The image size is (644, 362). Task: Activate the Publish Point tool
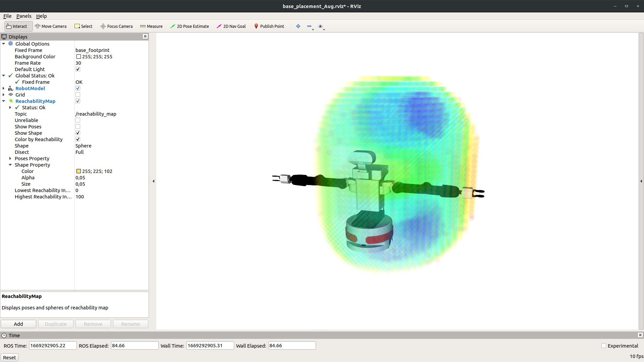pos(269,26)
